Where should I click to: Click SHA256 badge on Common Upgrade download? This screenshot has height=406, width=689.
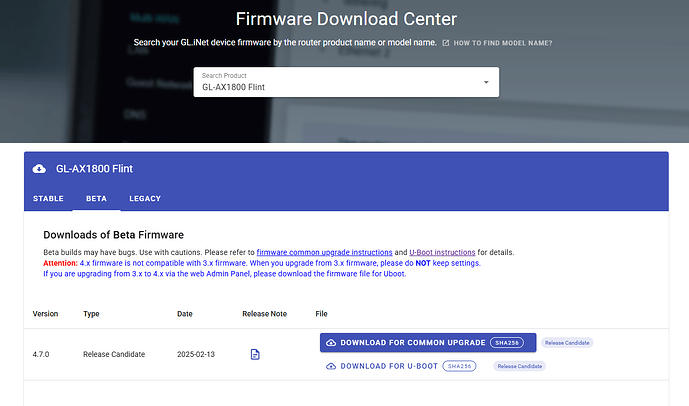[x=507, y=343]
